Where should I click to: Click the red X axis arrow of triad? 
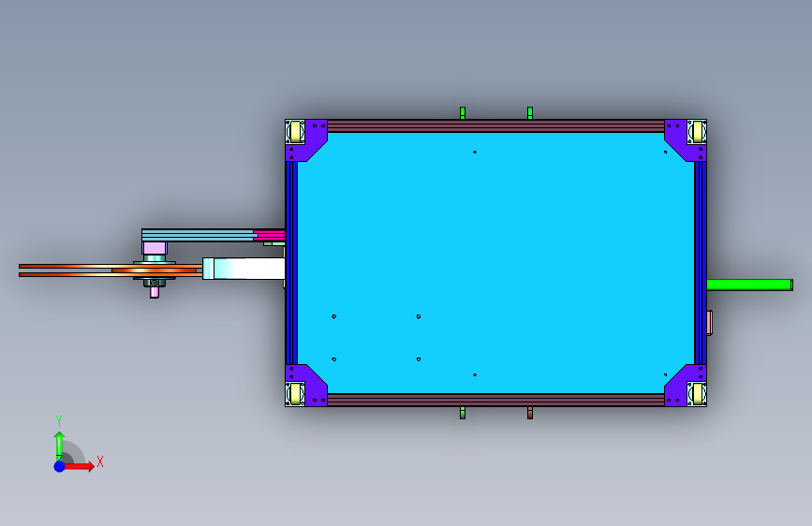tap(80, 466)
